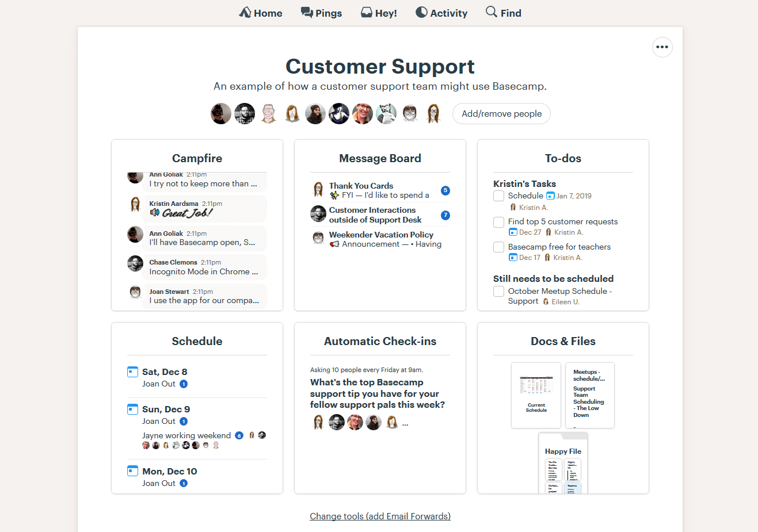Click the FYI sparkle icon on Thank You Cards
Image resolution: width=758 pixels, height=532 pixels.
(334, 196)
